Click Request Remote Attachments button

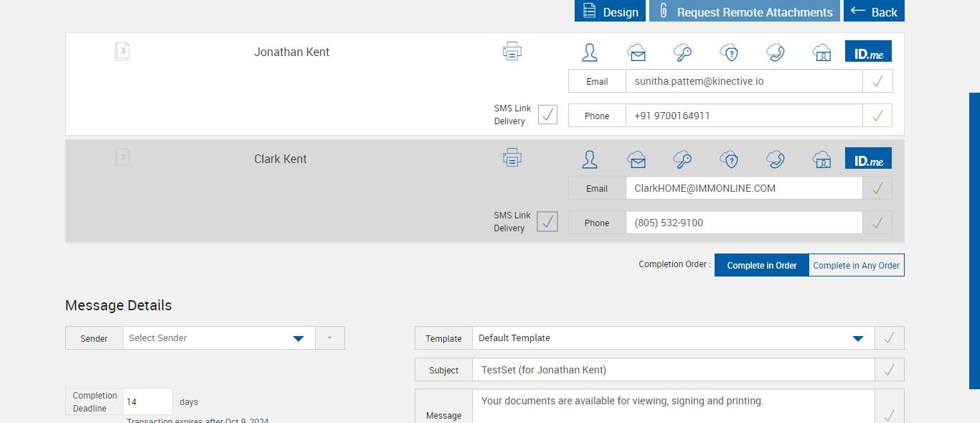(744, 11)
